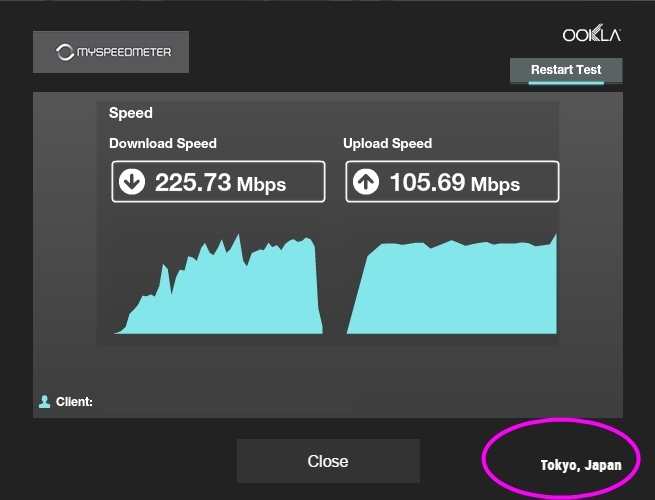Screen dimensions: 655x500
Task: Click the Download Speed label
Action: click(x=163, y=143)
